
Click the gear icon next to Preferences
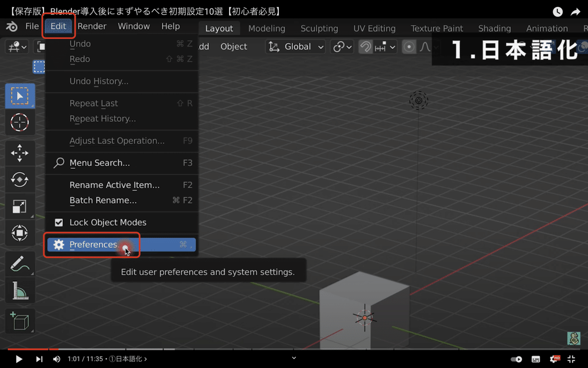59,244
